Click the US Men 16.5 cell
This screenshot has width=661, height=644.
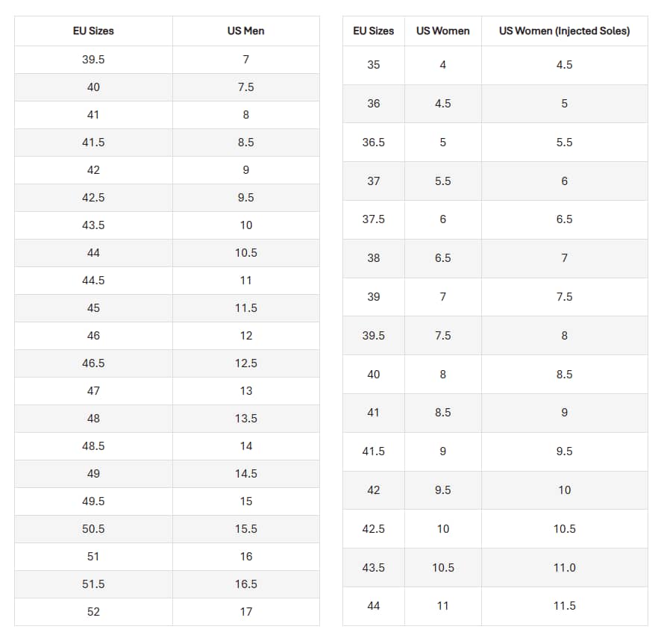click(245, 584)
